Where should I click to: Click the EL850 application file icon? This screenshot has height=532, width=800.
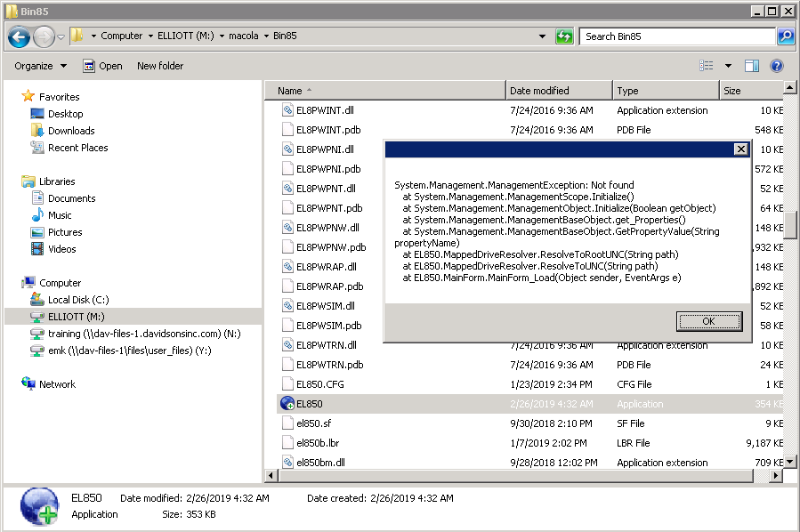(x=287, y=404)
